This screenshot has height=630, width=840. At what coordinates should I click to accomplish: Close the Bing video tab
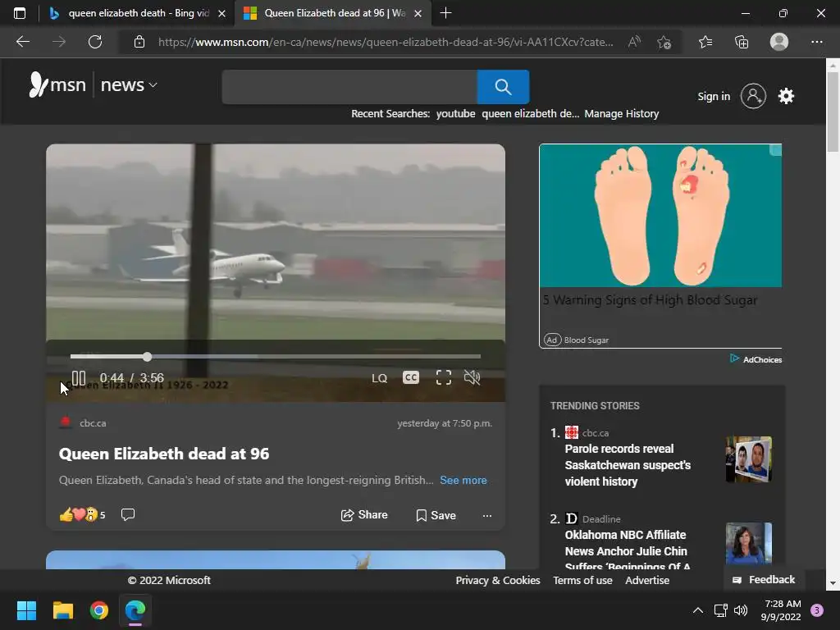(221, 13)
